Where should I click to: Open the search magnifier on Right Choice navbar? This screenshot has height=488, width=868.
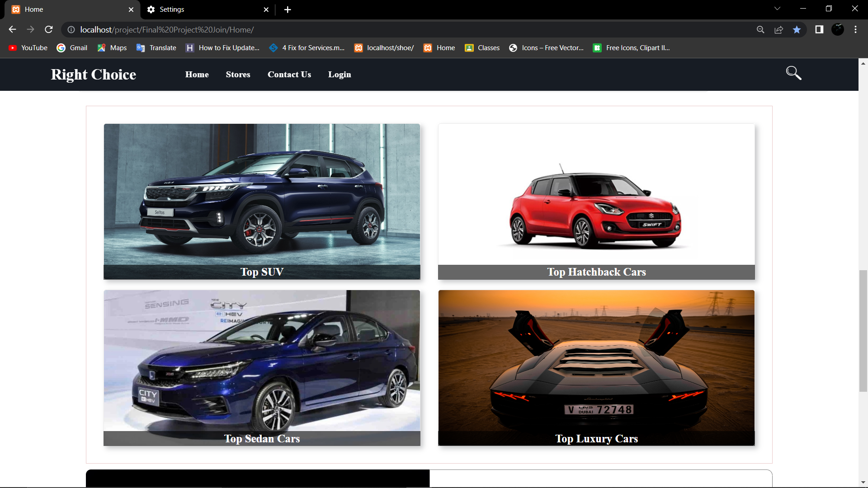793,73
